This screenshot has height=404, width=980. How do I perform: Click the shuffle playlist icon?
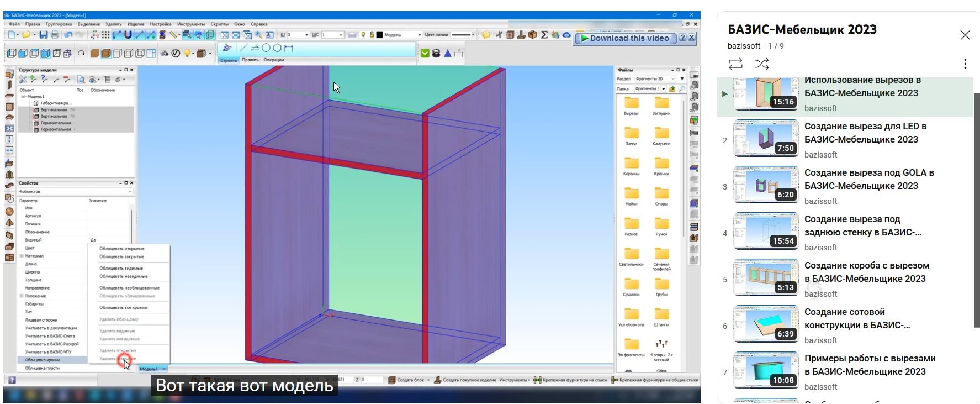tap(762, 64)
